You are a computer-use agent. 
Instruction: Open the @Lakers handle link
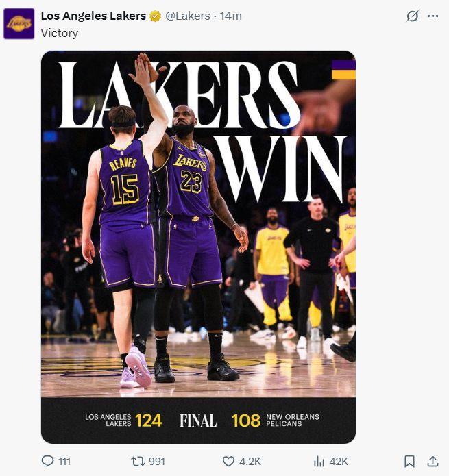pos(188,16)
